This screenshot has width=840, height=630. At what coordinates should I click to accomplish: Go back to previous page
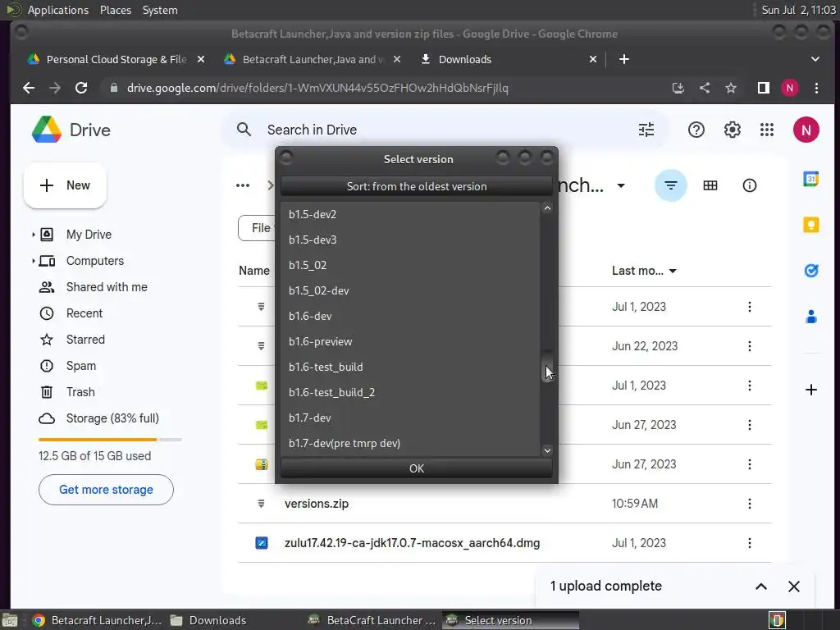29,88
